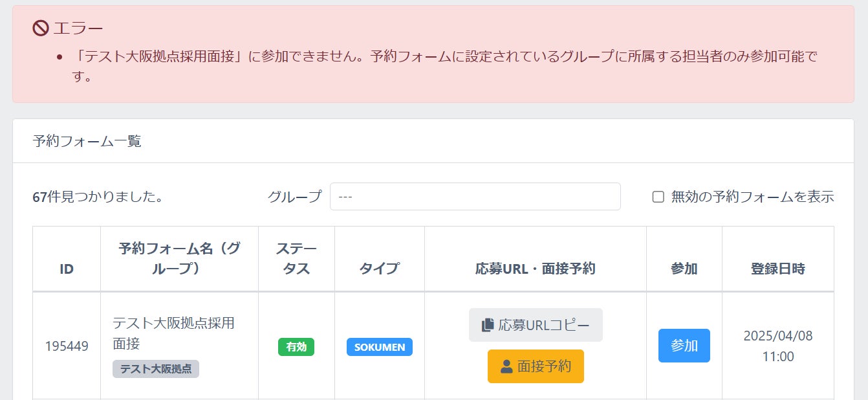Click the タイプ column header

379,269
